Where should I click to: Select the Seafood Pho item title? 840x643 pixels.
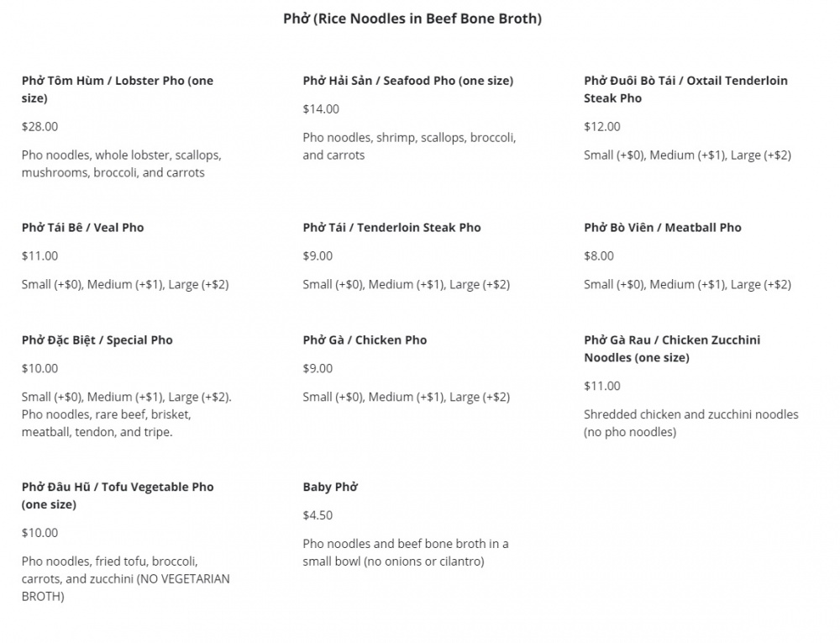[x=407, y=81]
